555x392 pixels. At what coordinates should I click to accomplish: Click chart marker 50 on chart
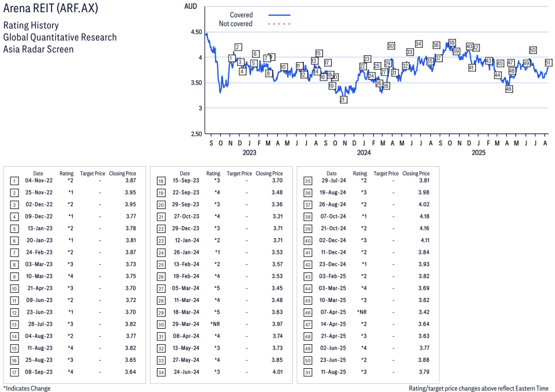533,51
